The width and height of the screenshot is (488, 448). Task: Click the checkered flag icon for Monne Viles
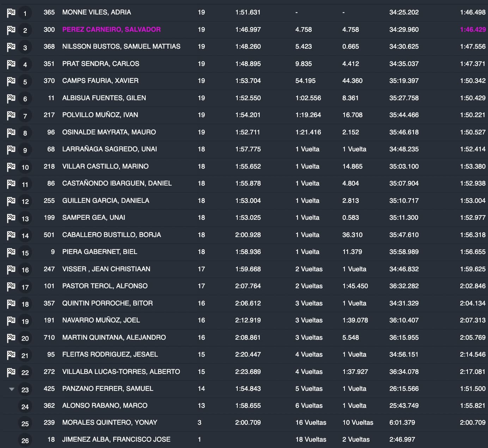(x=11, y=13)
